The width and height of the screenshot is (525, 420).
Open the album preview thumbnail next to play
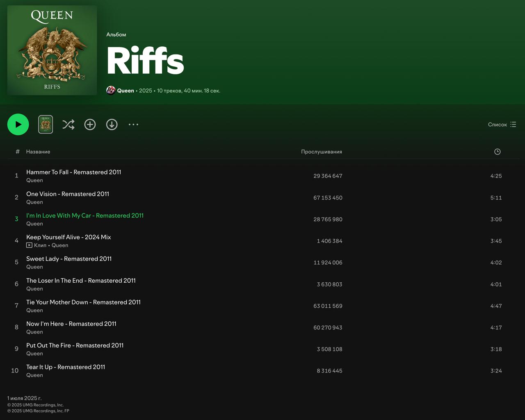pyautogui.click(x=46, y=124)
